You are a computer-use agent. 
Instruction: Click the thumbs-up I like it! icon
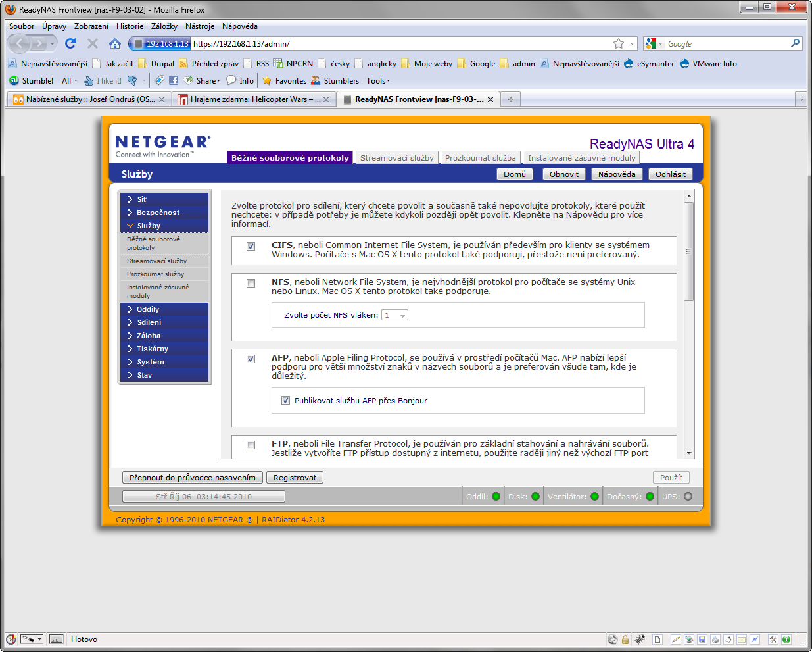tap(89, 80)
